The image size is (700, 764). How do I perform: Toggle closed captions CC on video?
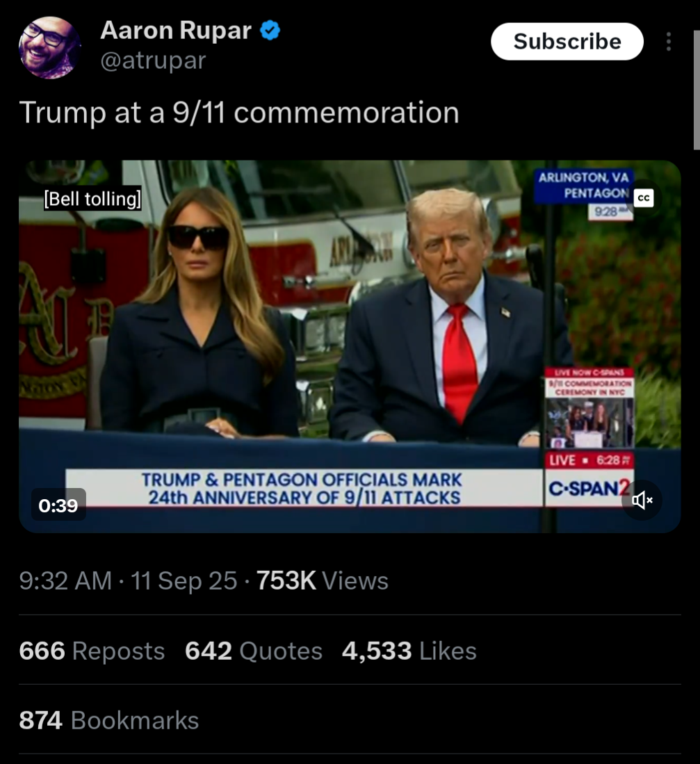tap(644, 198)
